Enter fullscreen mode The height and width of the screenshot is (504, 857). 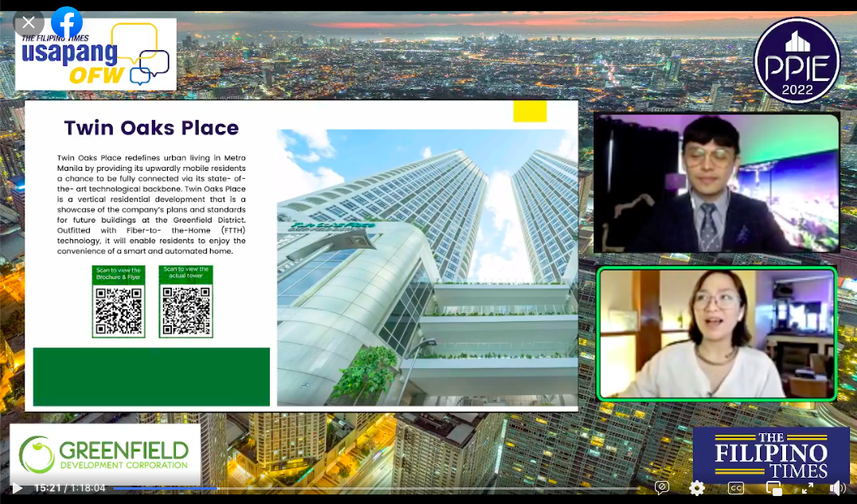(808, 487)
